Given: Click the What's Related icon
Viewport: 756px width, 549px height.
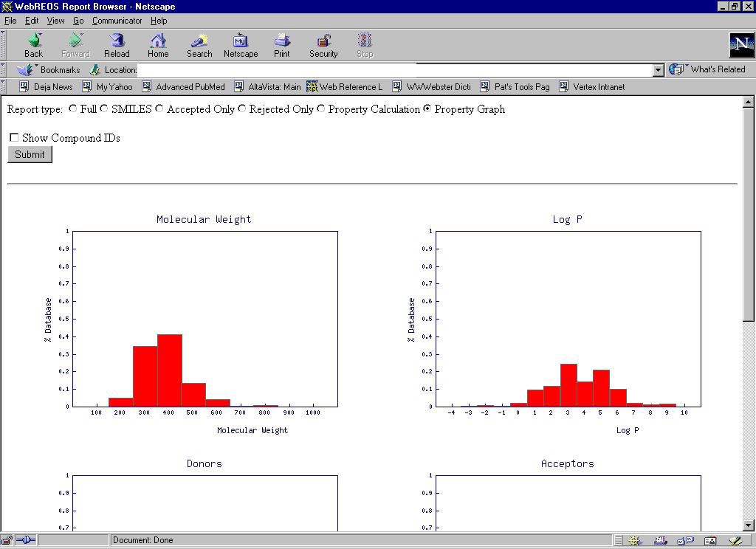Looking at the screenshot, I should (676, 69).
